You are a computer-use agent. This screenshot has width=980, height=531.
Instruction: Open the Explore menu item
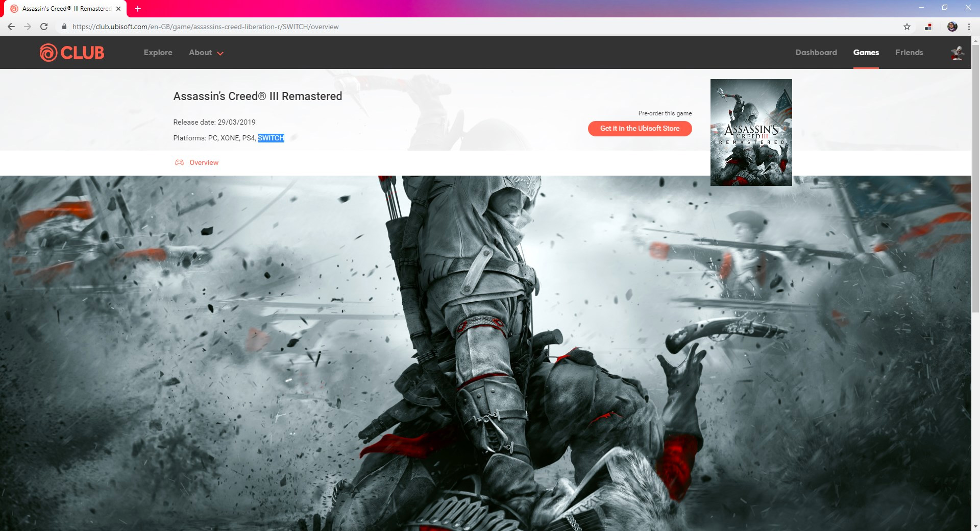(x=158, y=53)
